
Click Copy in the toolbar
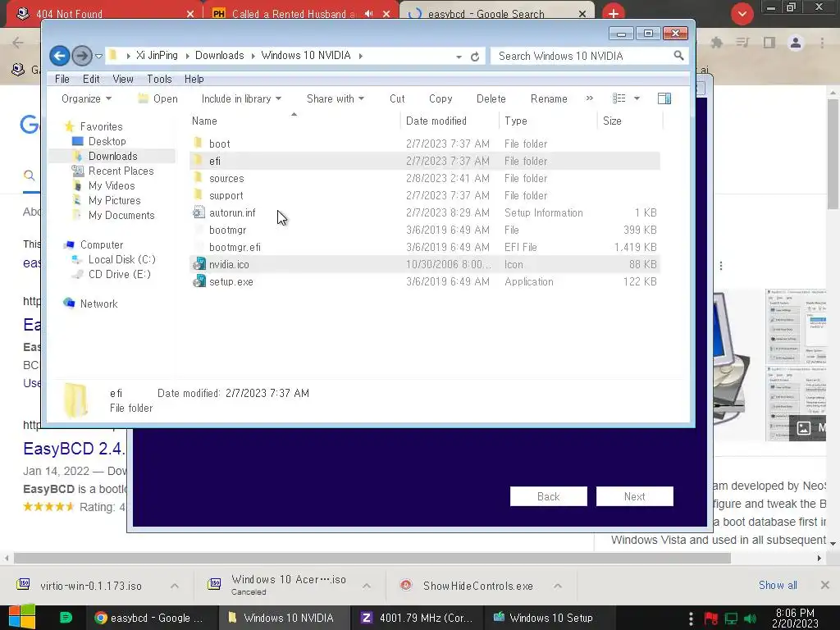coord(441,98)
